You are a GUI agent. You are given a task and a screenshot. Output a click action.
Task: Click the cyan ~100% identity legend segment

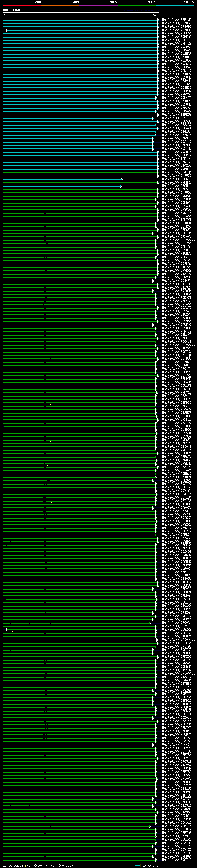[x=175, y=6]
